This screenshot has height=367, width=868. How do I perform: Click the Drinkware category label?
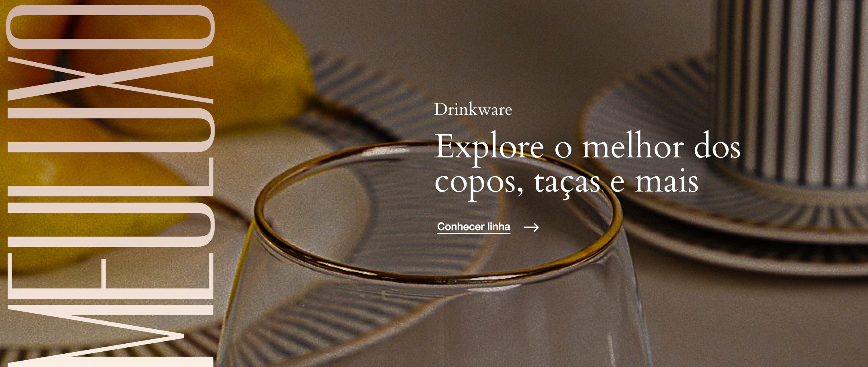click(473, 109)
